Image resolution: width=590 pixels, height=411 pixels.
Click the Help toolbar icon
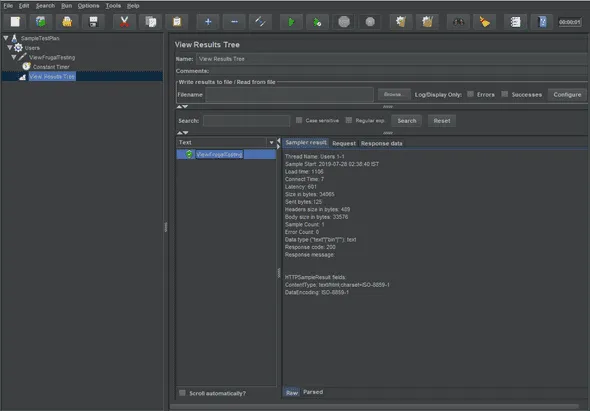click(542, 22)
